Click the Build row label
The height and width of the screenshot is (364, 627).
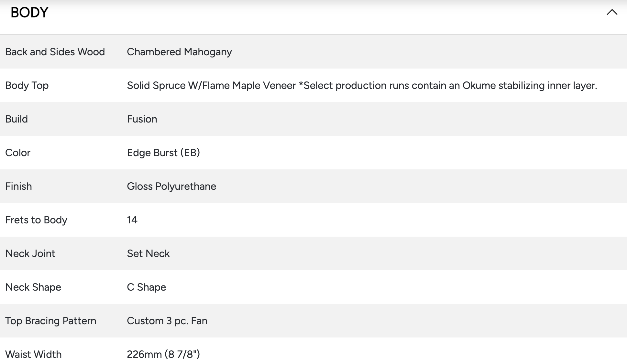16,119
